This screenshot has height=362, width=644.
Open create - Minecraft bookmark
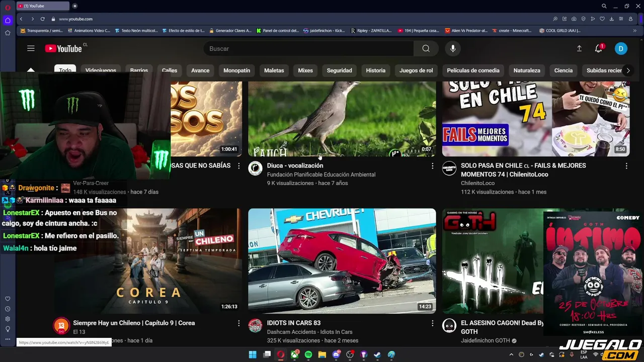(x=511, y=30)
